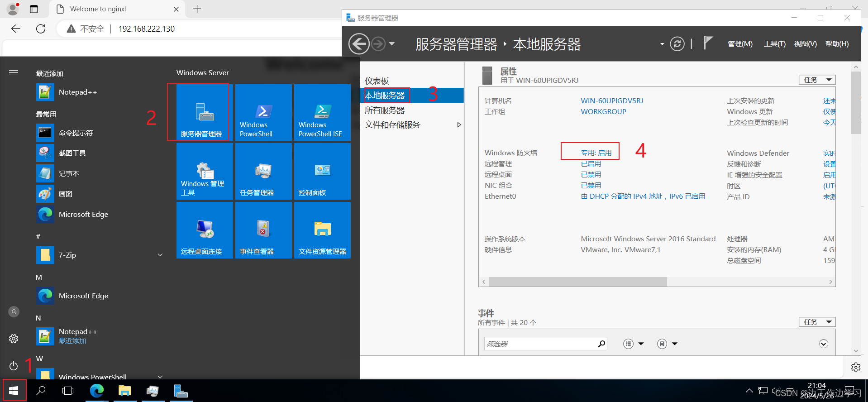Open the 工具(T) menu
868x402 pixels.
coord(775,44)
